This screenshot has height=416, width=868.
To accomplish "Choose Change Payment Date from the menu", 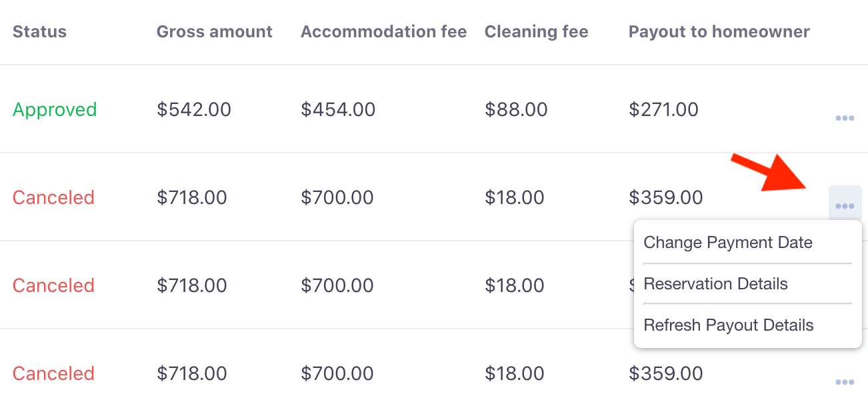I will 728,243.
